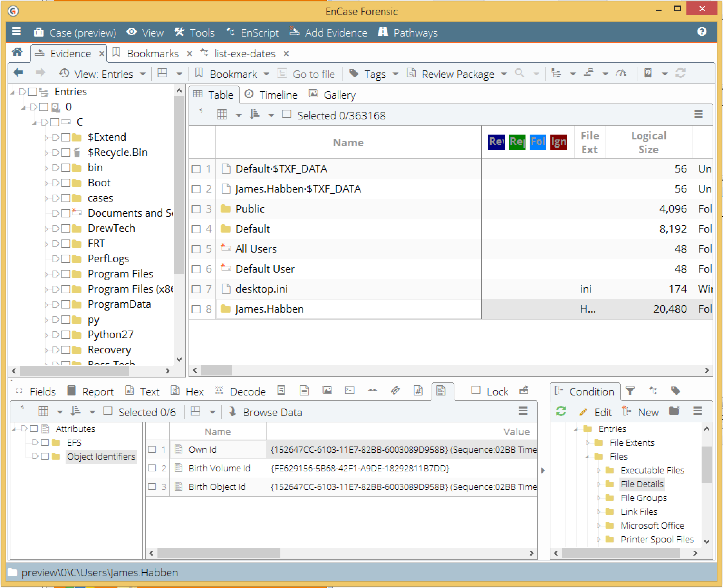Image resolution: width=723 pixels, height=588 pixels.
Task: Click the selected Attributes view tab icon
Action: point(441,391)
